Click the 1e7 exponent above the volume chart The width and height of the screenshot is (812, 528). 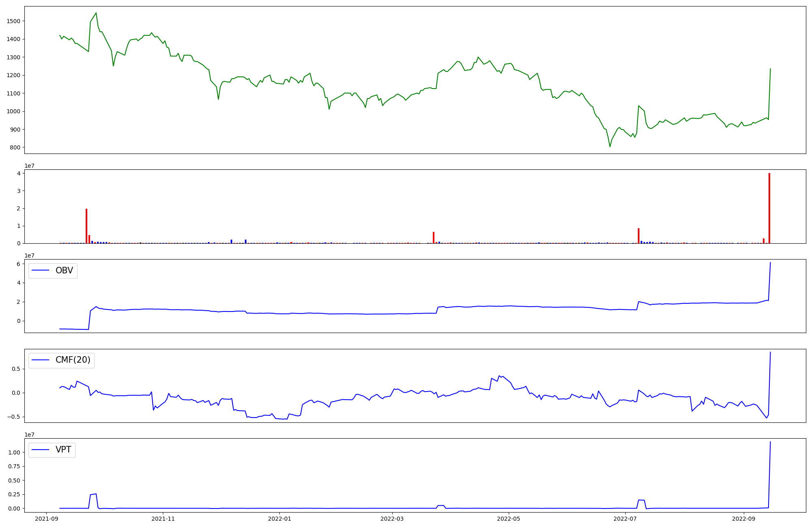pyautogui.click(x=29, y=166)
